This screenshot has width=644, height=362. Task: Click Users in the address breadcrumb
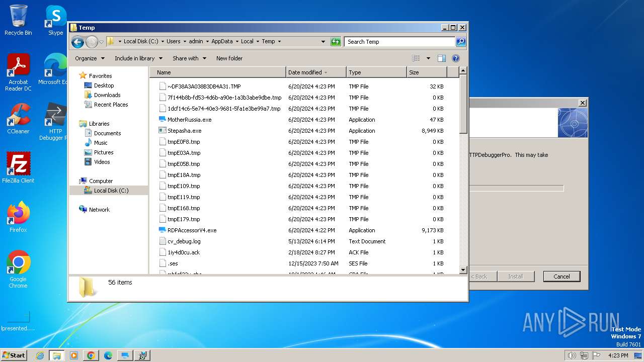173,42
